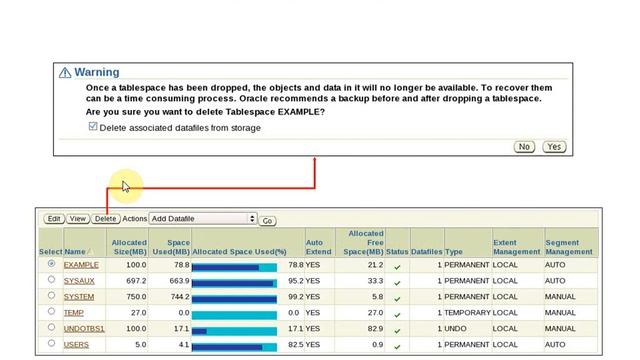Click the UNDOTBS1 space used progress bar
Image resolution: width=640 pixels, height=360 pixels.
pyautogui.click(x=234, y=331)
